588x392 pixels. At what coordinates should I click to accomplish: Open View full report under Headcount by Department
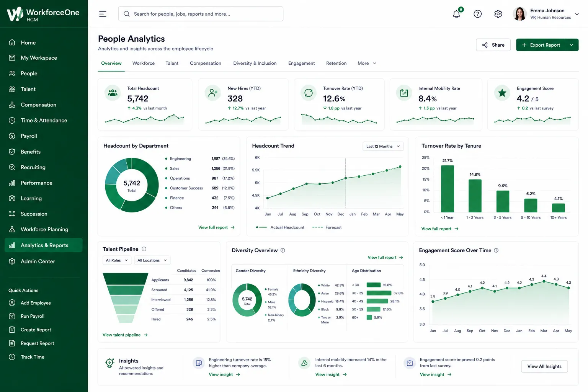(216, 228)
